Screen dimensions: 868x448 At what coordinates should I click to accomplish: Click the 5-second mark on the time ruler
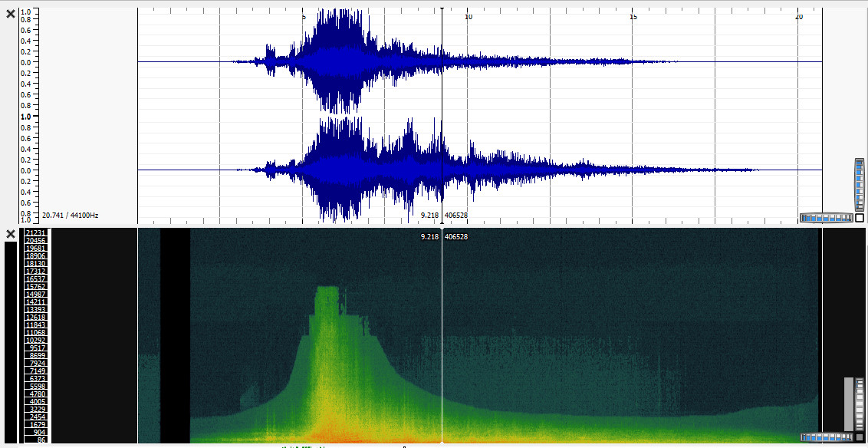click(304, 16)
